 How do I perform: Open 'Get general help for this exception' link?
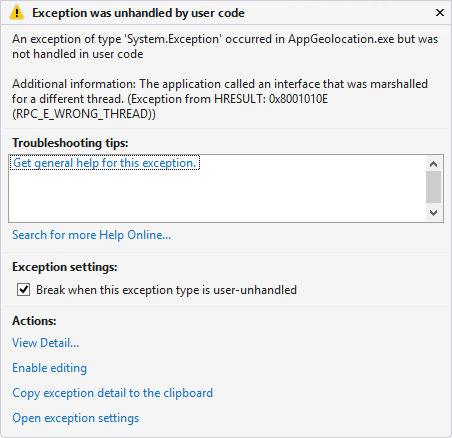(105, 163)
